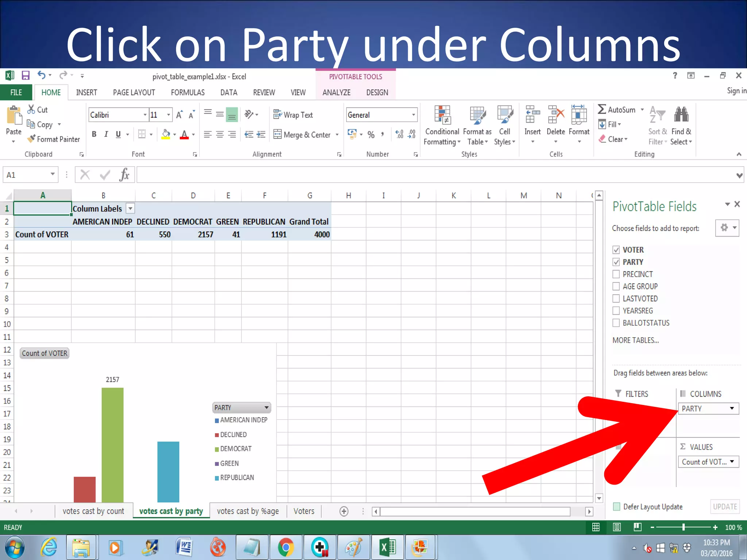Screen dimensions: 747x560
Task: Click Wrap Text button
Action: pos(293,115)
